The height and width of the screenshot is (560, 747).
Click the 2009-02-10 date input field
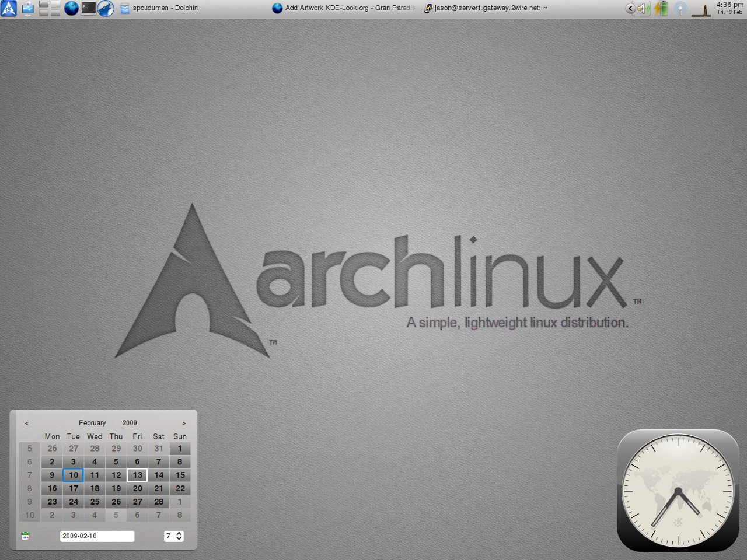pos(97,535)
